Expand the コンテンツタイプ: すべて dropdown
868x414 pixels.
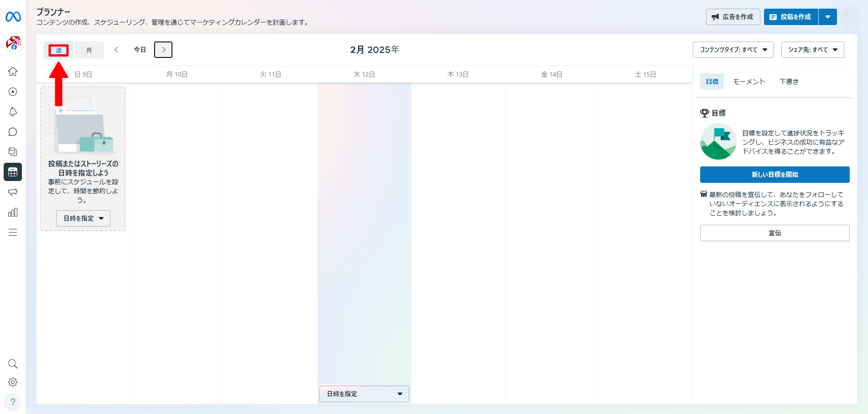tap(733, 50)
